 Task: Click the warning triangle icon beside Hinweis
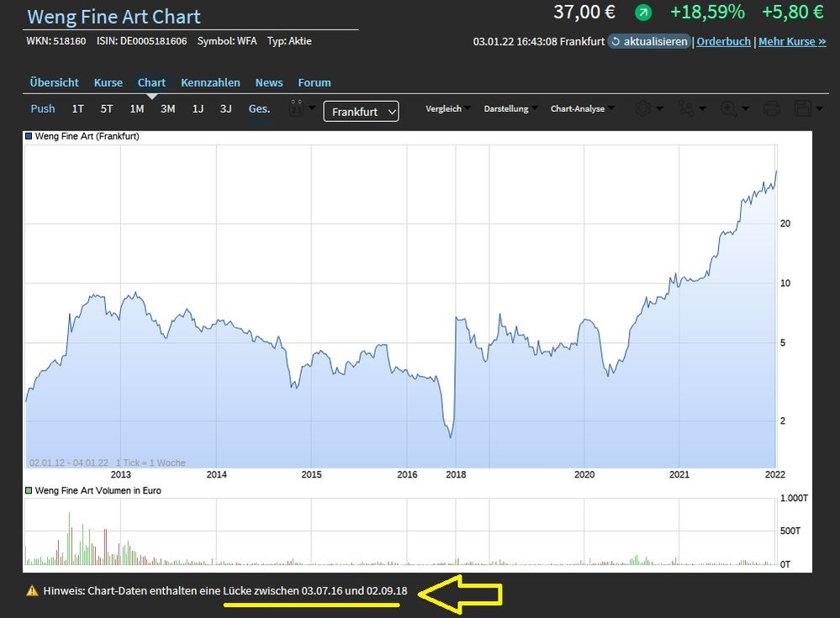pos(32,591)
